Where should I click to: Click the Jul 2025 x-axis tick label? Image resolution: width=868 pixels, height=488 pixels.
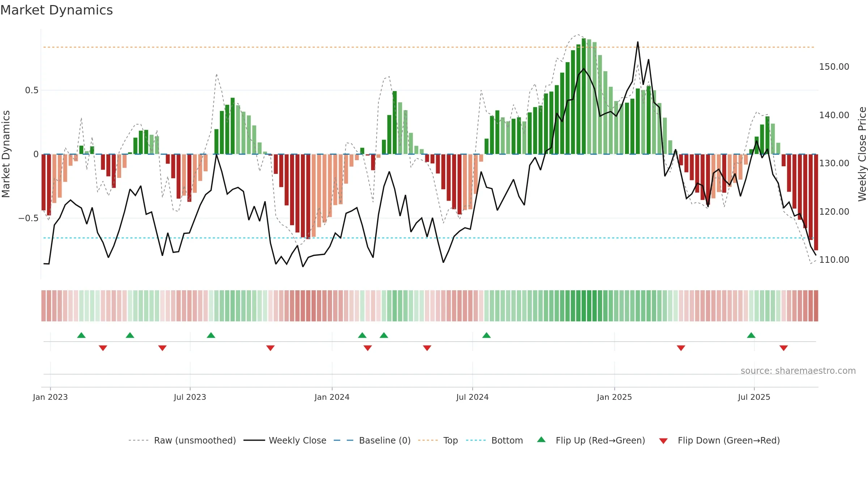coord(754,397)
